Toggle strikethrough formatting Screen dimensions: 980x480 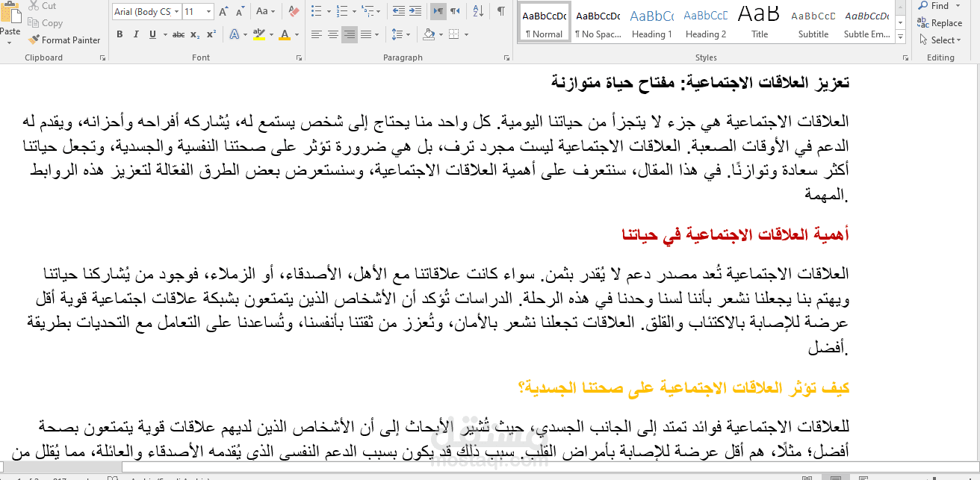tap(179, 34)
